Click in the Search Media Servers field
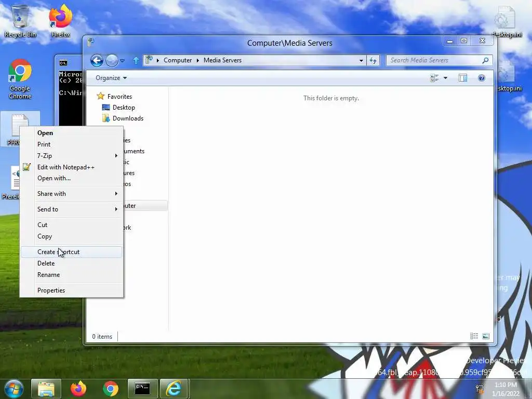The image size is (532, 399). tap(434, 60)
